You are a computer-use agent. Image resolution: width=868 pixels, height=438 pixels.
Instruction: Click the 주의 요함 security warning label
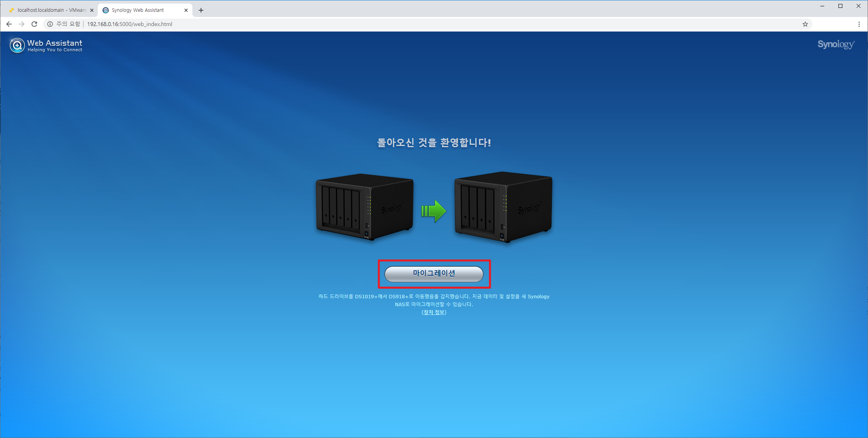click(x=68, y=24)
